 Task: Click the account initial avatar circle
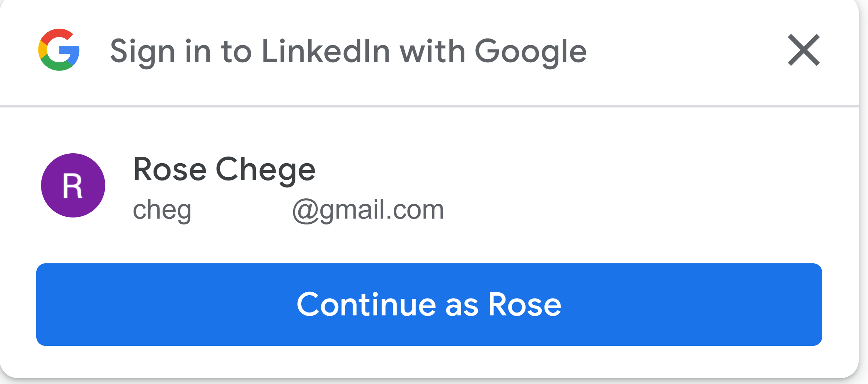pyautogui.click(x=73, y=186)
